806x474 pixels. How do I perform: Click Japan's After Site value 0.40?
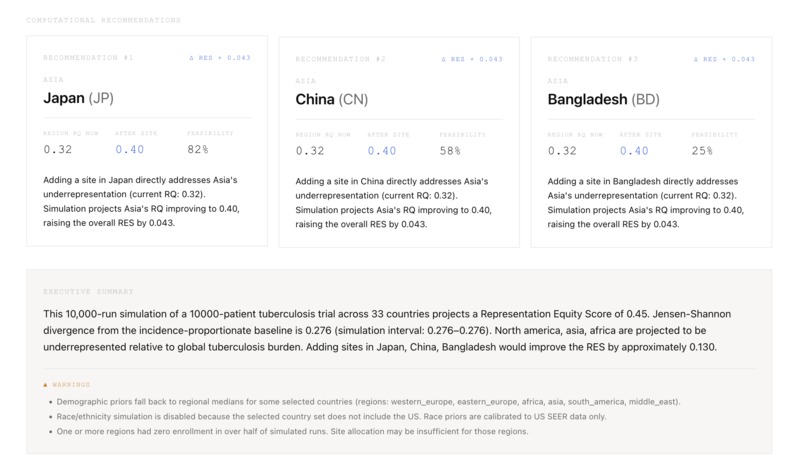pos(130,150)
